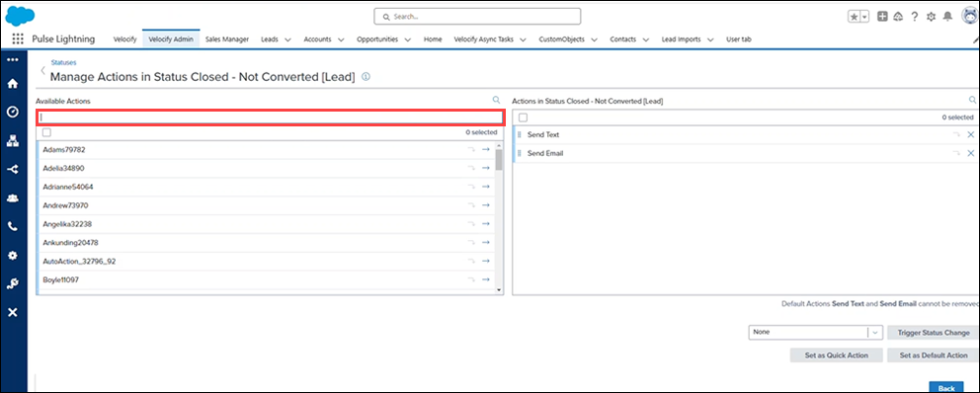Viewport: 980px width, 393px height.
Task: Switch to the Velocify tab
Action: coord(125,39)
